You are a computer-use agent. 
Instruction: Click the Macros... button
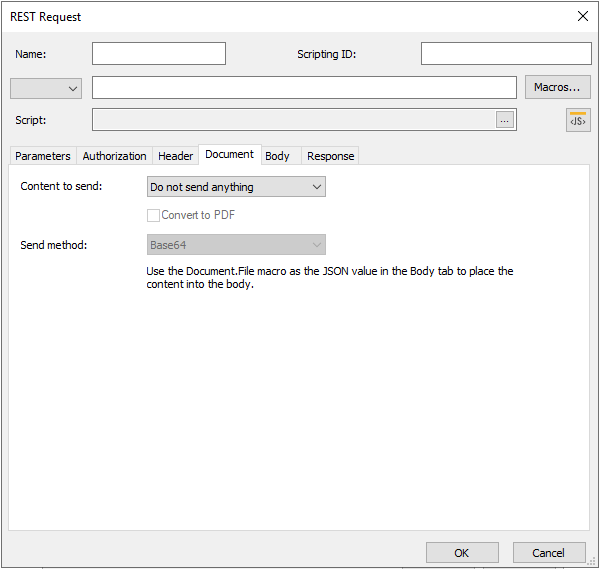pyautogui.click(x=558, y=87)
